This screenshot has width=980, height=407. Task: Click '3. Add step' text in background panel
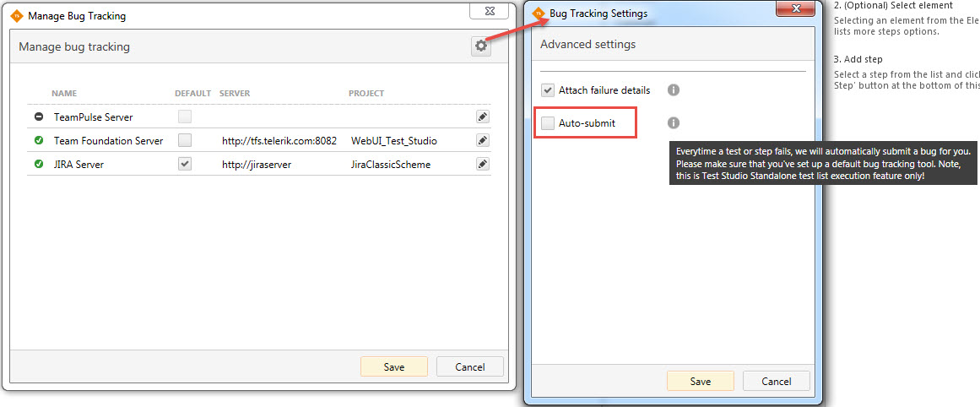point(858,59)
